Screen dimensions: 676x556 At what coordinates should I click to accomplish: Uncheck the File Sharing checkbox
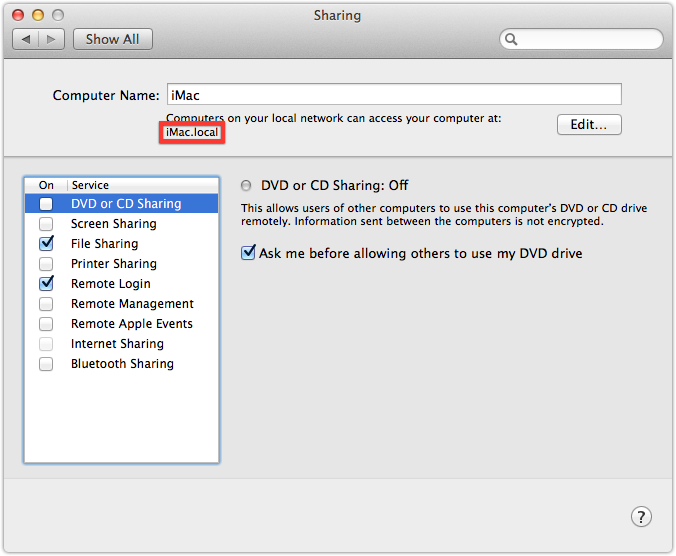pyautogui.click(x=46, y=244)
